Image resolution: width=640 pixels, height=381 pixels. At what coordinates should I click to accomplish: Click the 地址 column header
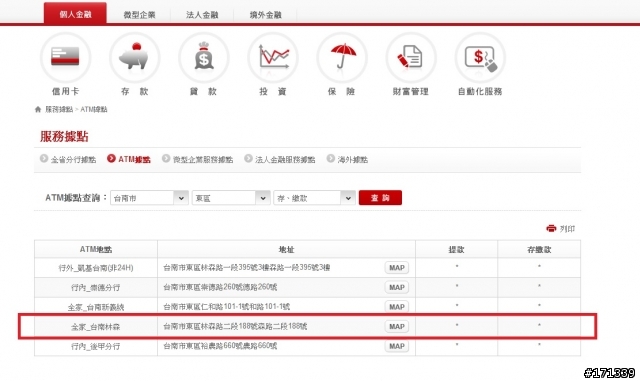pos(287,250)
